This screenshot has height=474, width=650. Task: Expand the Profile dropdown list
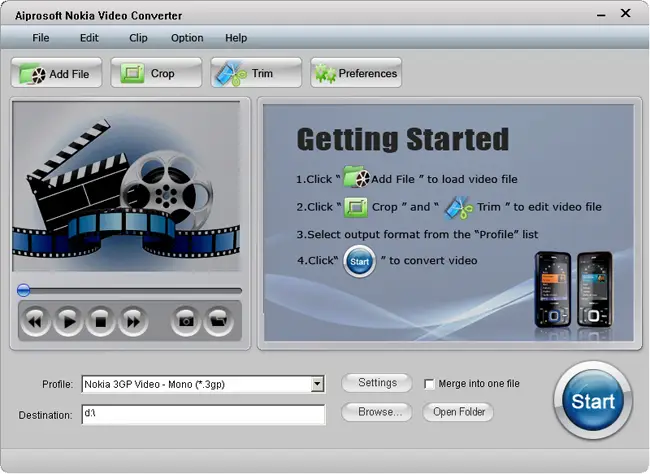(318, 384)
